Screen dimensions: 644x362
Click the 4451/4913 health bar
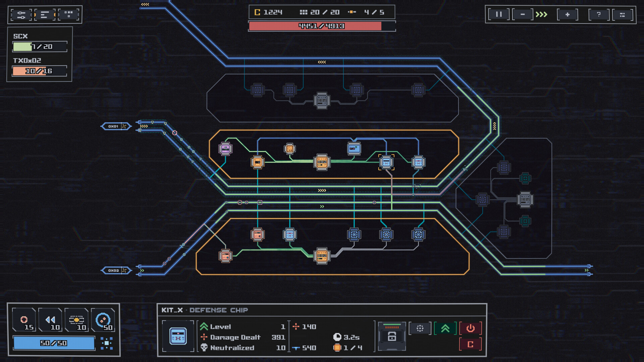322,26
